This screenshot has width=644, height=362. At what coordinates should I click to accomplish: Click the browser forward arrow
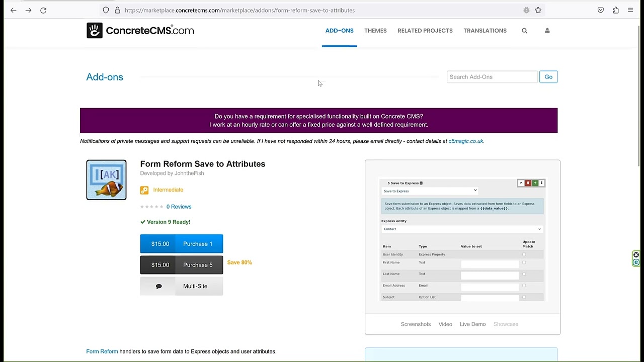point(28,10)
